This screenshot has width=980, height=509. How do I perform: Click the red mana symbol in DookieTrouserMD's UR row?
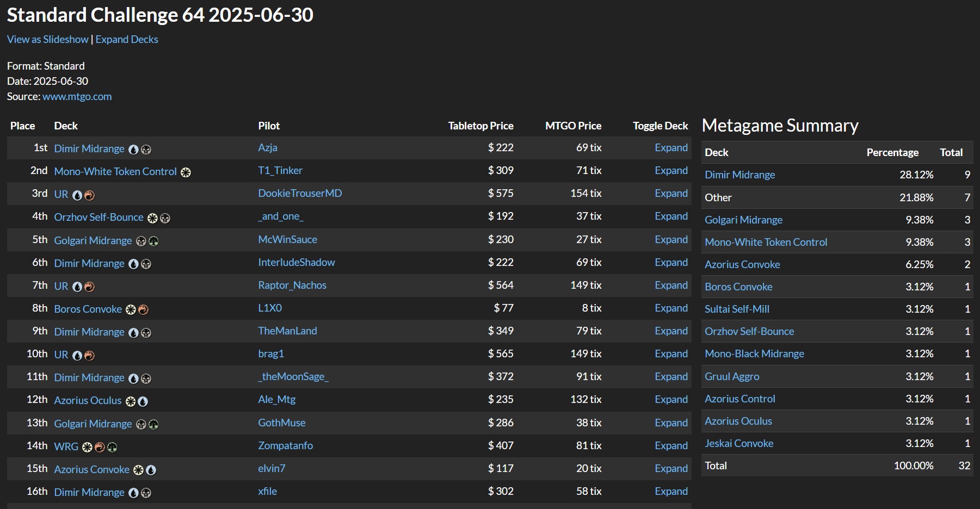tap(90, 195)
